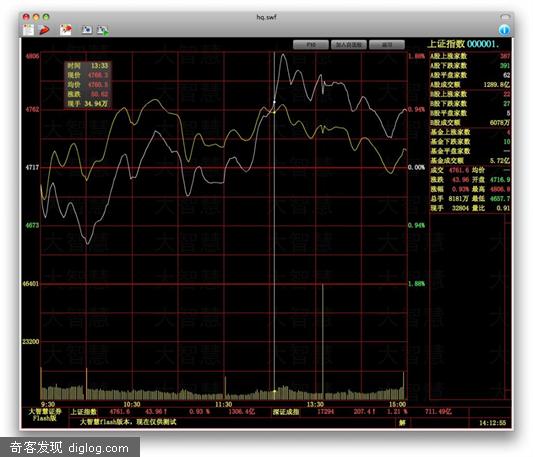Click the 上证指数 000001 title
The width and height of the screenshot is (533, 457).
pos(463,44)
